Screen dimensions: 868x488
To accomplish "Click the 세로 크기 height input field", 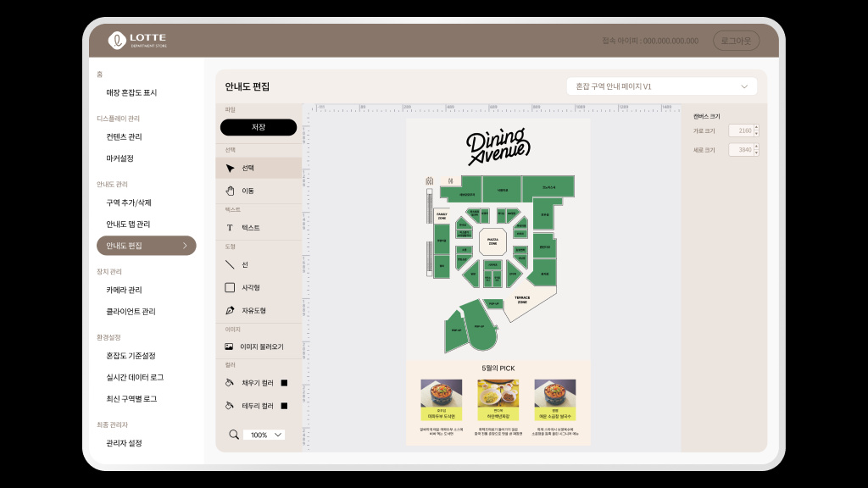I will coord(741,150).
